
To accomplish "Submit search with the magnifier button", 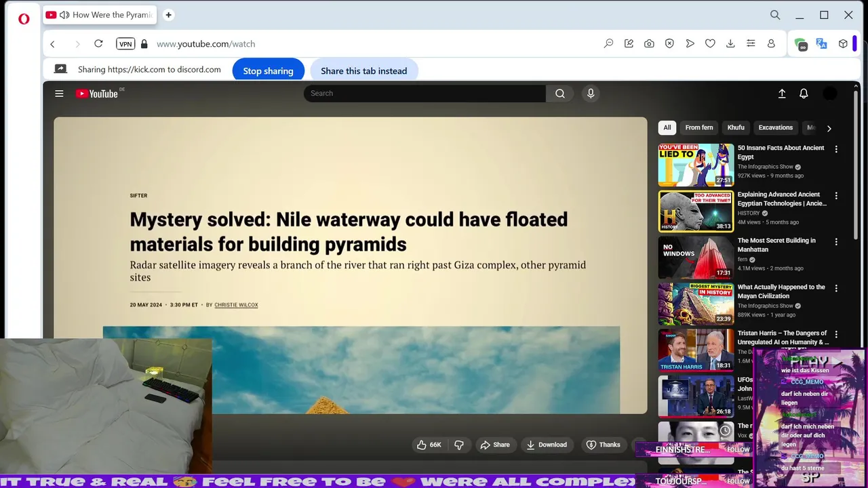I will [x=560, y=94].
